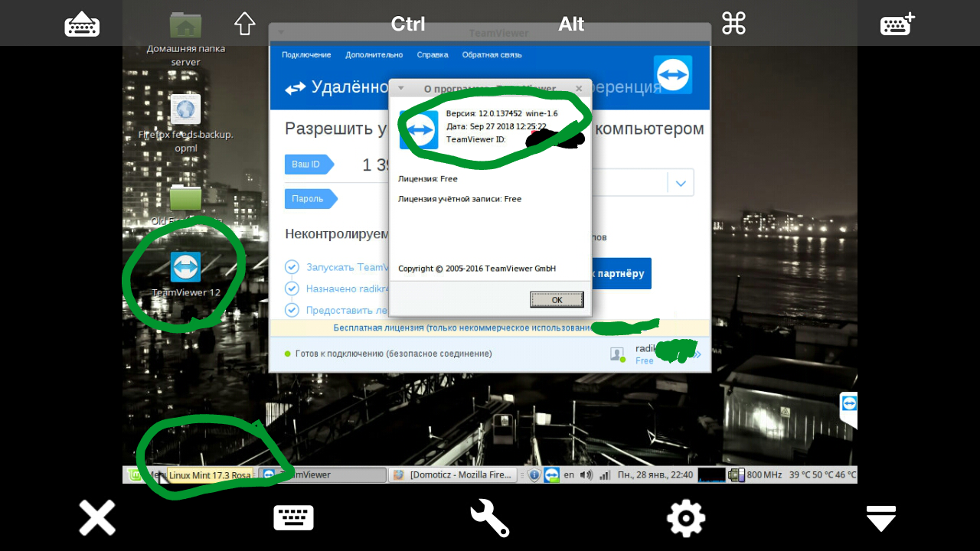Click OK in the About dialog

(x=557, y=299)
